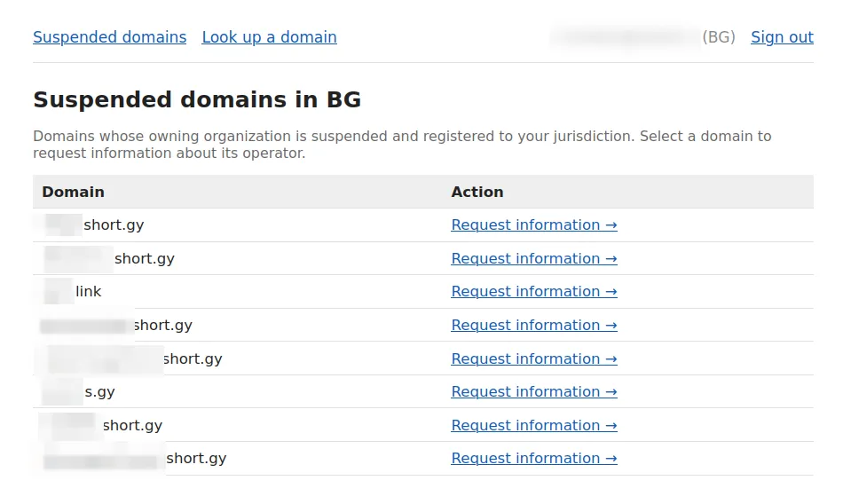843x504 pixels.
Task: Select the domain cell ending in link
Action: (237, 292)
